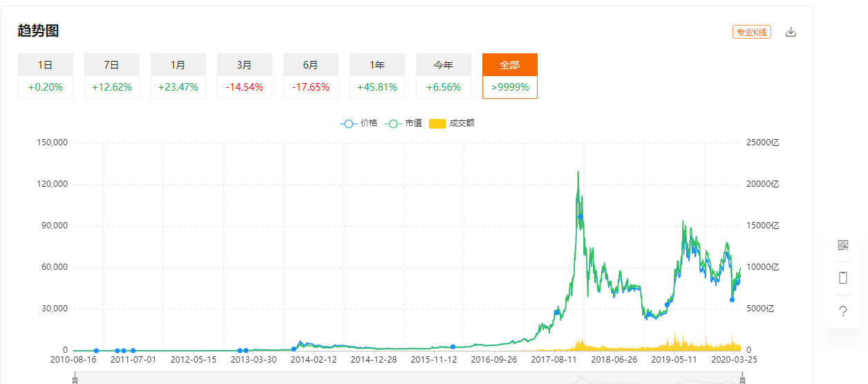Click the 2020-03-25 date axis label
Viewport: 868px width, 384px height.
[x=734, y=360]
